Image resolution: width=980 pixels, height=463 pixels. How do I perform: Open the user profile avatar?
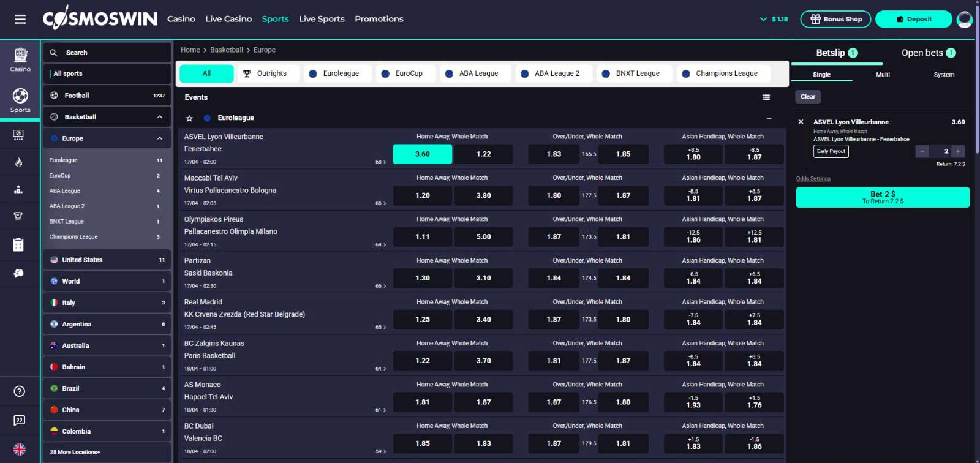[965, 19]
